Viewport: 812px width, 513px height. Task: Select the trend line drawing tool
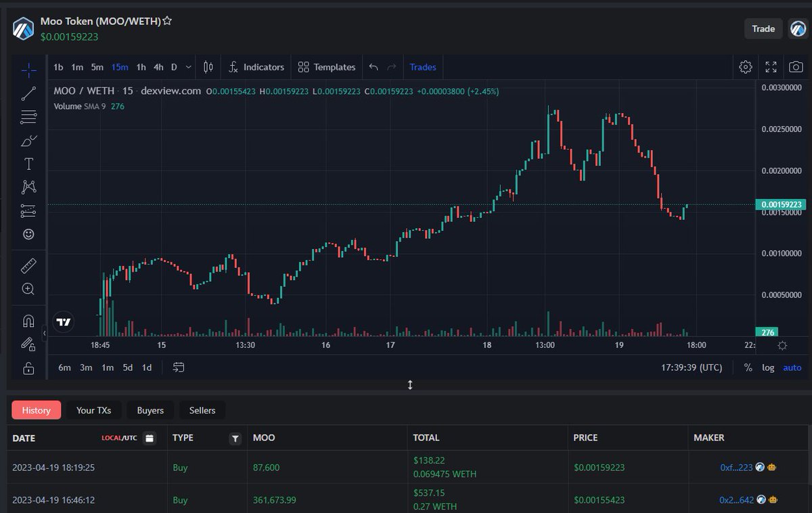(x=28, y=93)
